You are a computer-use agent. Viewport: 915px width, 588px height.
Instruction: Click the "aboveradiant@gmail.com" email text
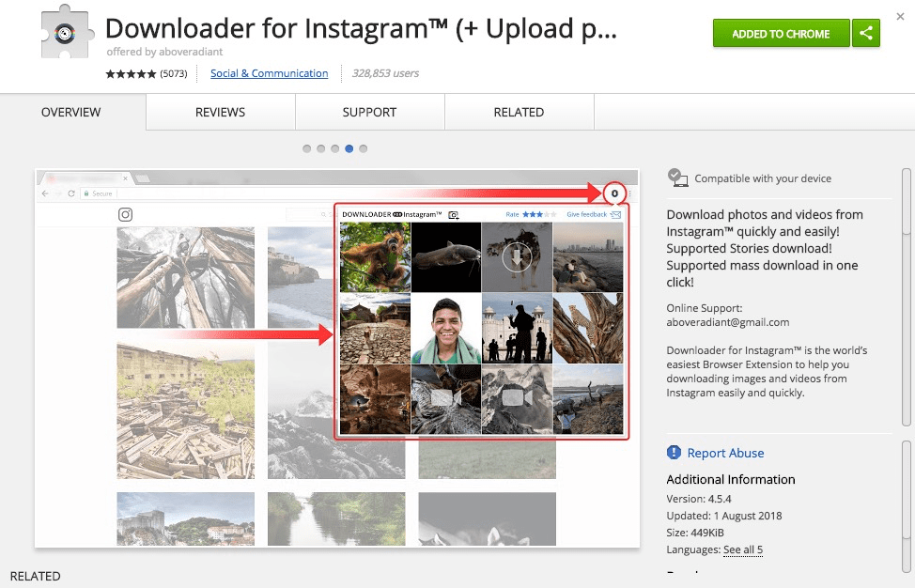728,322
